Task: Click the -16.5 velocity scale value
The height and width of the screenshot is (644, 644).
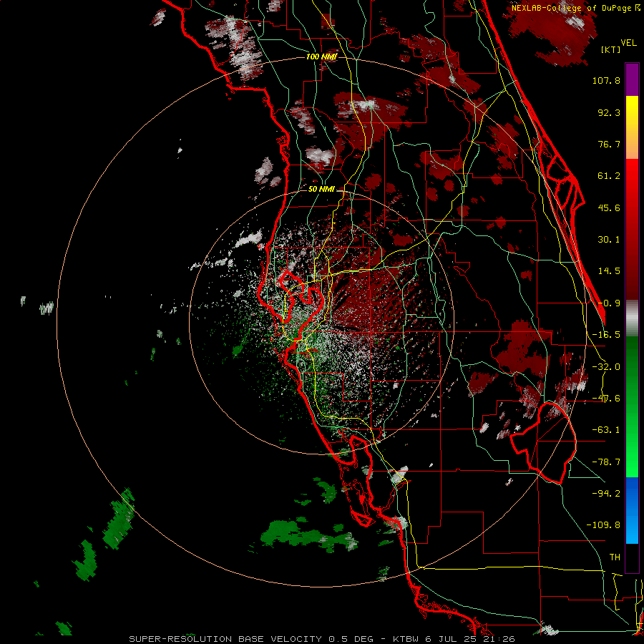Action: click(606, 335)
